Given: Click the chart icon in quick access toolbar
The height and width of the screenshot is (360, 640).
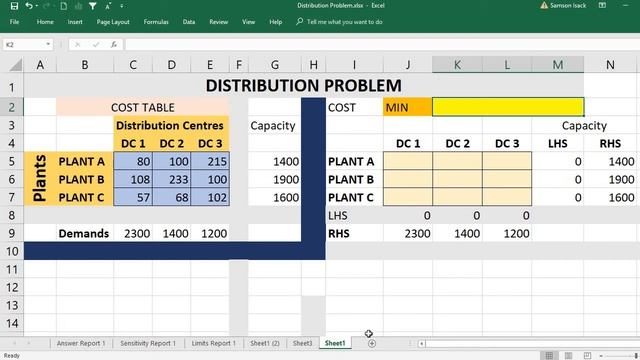Looking at the screenshot, I should [x=78, y=6].
